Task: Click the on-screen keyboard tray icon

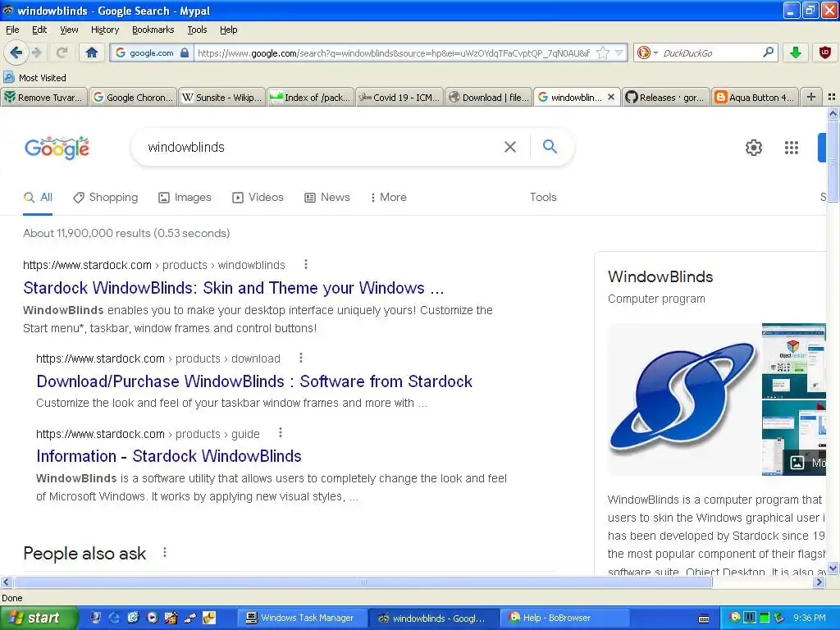Action: (x=704, y=619)
